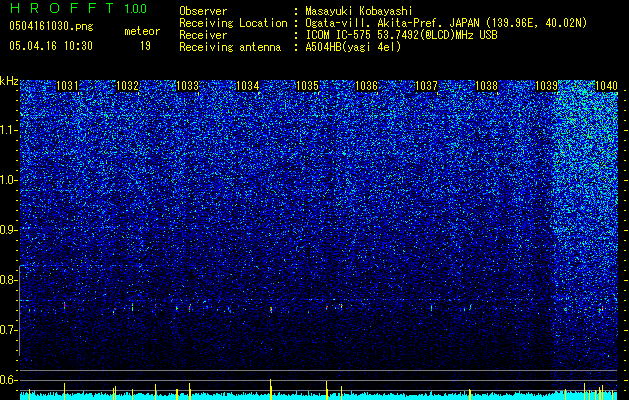Select the observer name Masayuki Kobayashi
Viewport: 629px width, 400px height.
(x=359, y=11)
